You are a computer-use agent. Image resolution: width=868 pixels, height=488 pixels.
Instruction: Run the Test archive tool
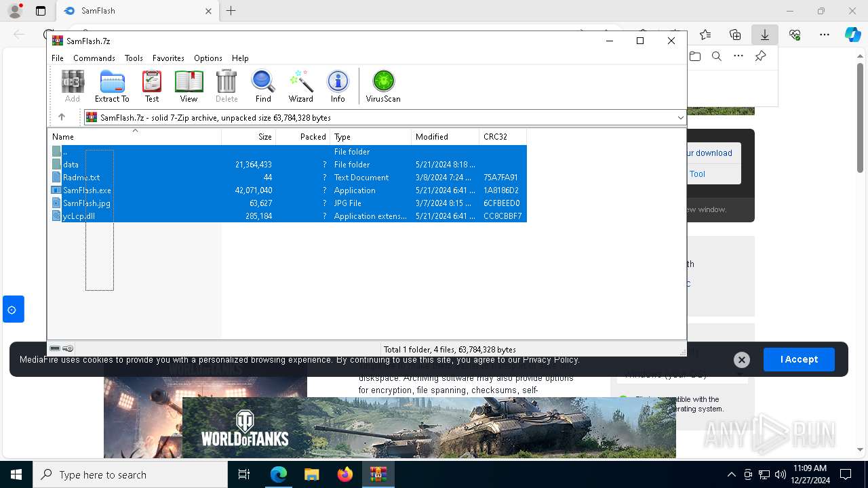point(152,86)
